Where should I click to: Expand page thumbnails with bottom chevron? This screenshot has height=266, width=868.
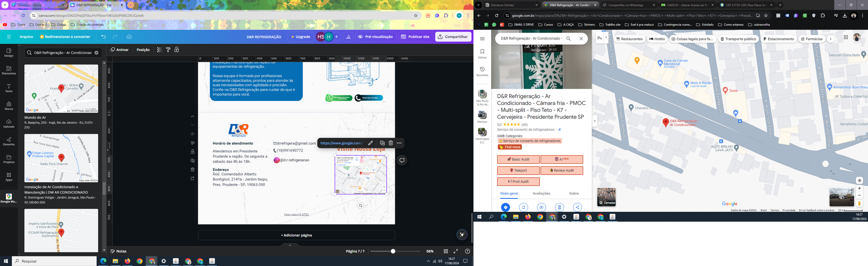pos(290,245)
